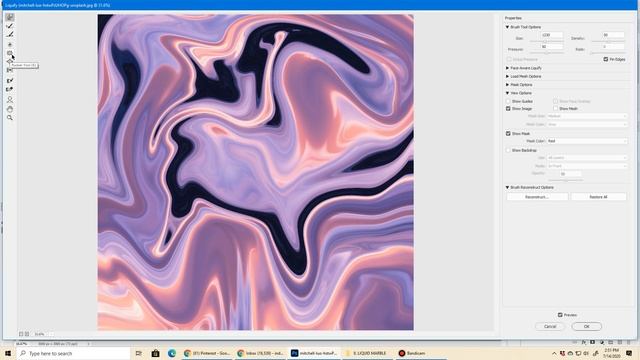
Task: Select the Freeze Mask tool
Action: 10,80
